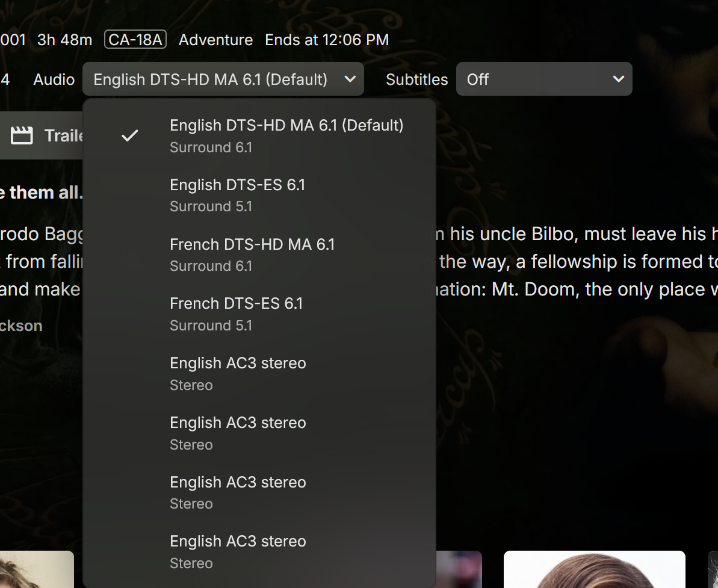Click the Audio label
Viewport: 718px width, 588px height.
pos(54,79)
